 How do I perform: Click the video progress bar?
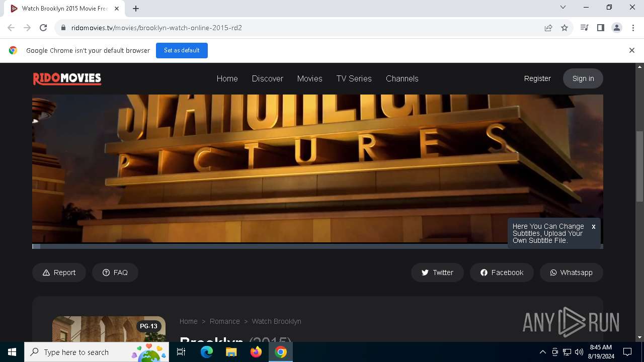click(x=317, y=246)
